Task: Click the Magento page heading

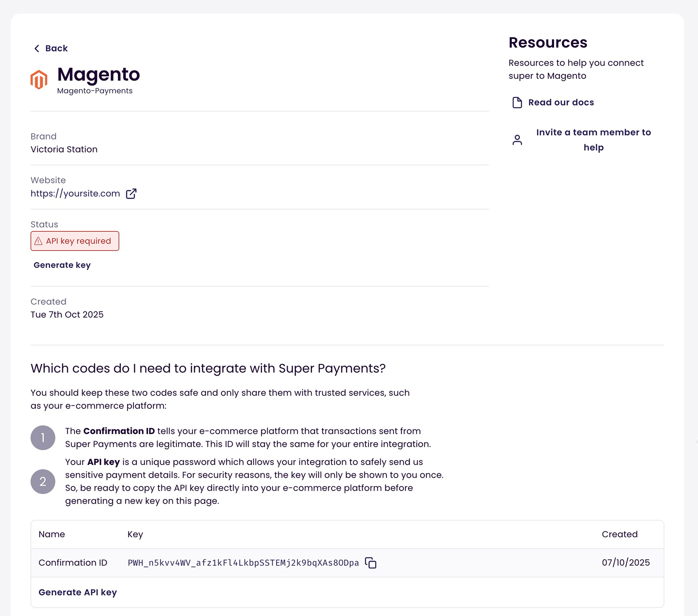Action: click(98, 75)
